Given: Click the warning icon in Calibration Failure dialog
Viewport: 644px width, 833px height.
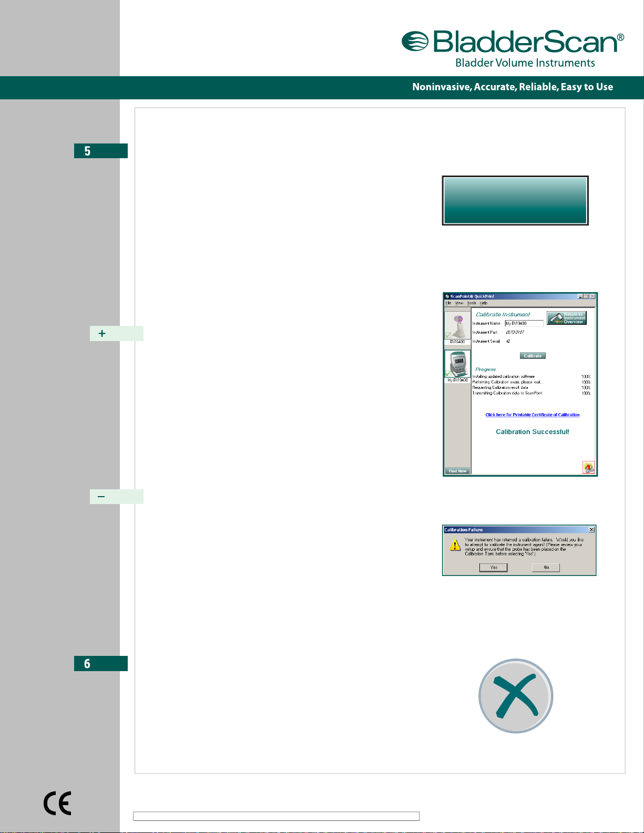Looking at the screenshot, I should coord(455,546).
